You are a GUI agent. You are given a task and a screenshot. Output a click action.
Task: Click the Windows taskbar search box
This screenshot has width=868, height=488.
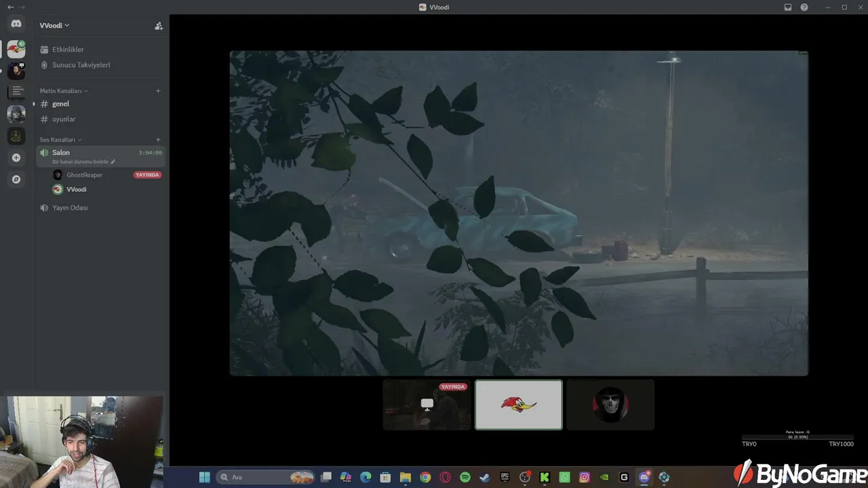point(266,477)
